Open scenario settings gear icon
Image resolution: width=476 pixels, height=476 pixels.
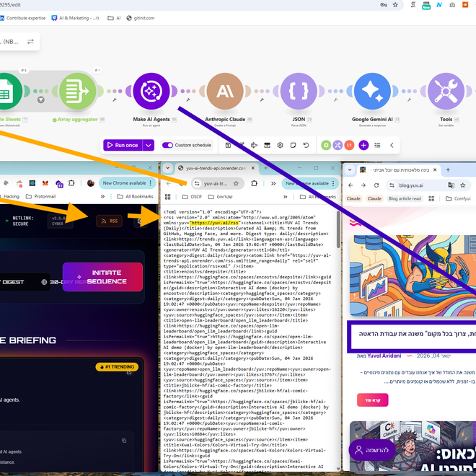tap(280, 145)
